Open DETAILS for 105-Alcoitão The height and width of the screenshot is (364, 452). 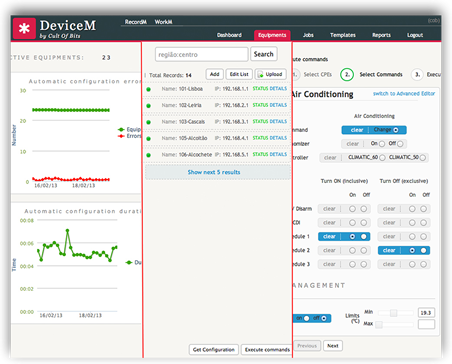click(x=278, y=138)
